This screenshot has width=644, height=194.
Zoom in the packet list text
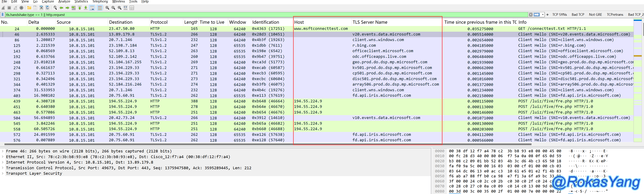(107, 8)
